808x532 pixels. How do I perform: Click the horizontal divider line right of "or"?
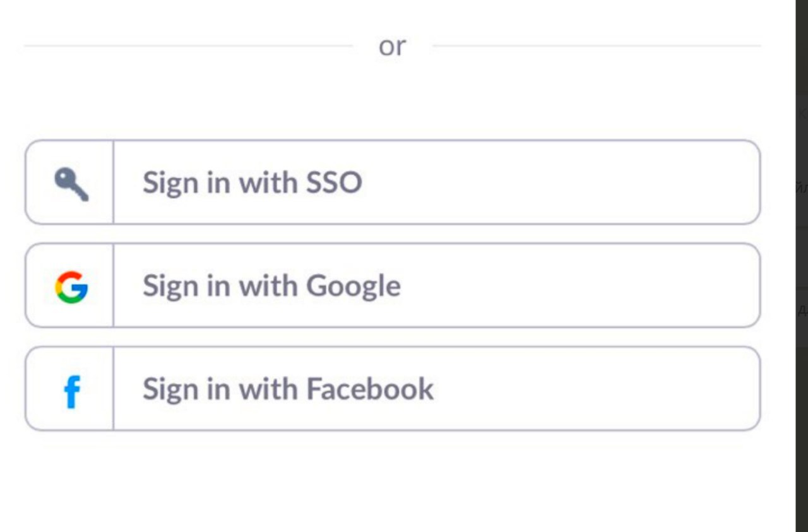597,45
